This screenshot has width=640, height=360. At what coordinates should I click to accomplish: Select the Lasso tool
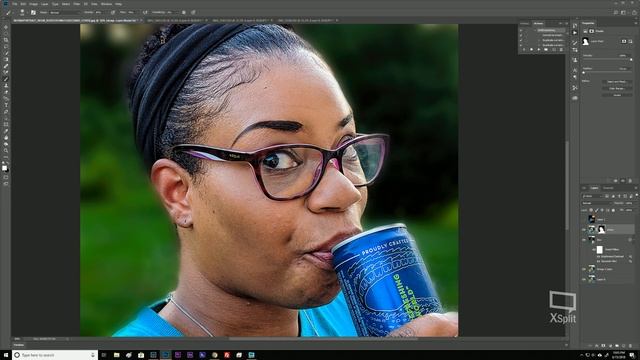coord(6,46)
